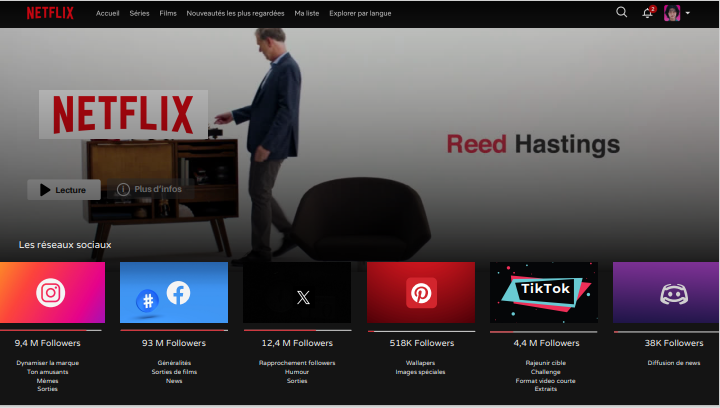The height and width of the screenshot is (408, 720).
Task: Open Ma liste in the navigation
Action: (307, 13)
